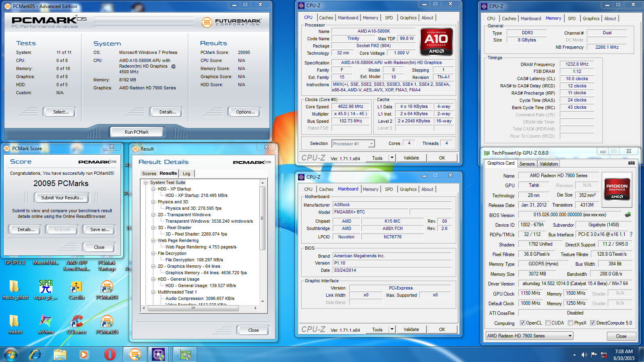Switch to Validation tab in GPU-Z
This screenshot has height=362, width=644.
(x=549, y=164)
